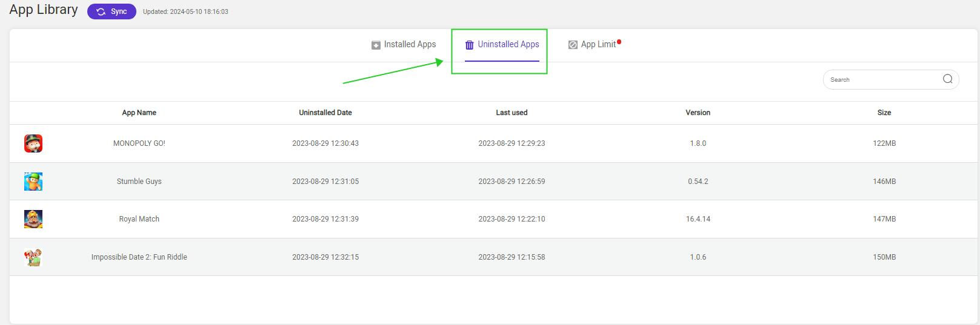Select the Stumble Guys row name
This screenshot has height=325, width=980.
pos(139,182)
